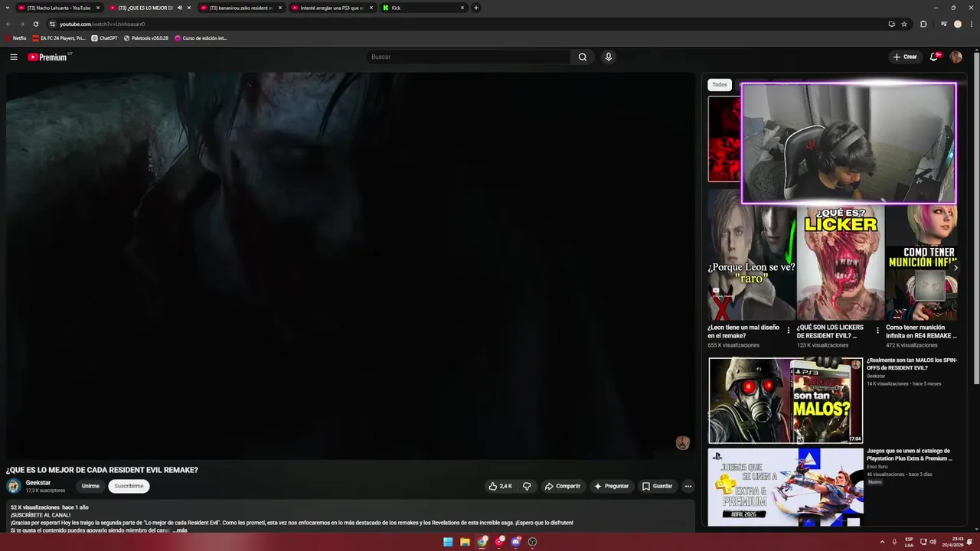Reload the page
The height and width of the screenshot is (551, 980).
(x=35, y=24)
